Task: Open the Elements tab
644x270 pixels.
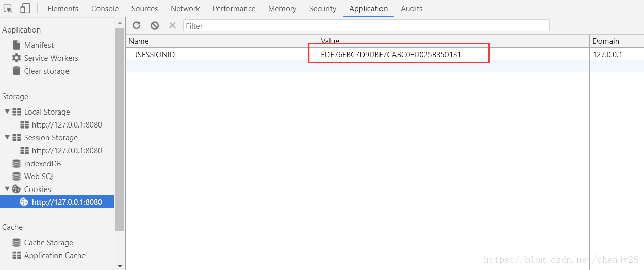Action: tap(63, 9)
